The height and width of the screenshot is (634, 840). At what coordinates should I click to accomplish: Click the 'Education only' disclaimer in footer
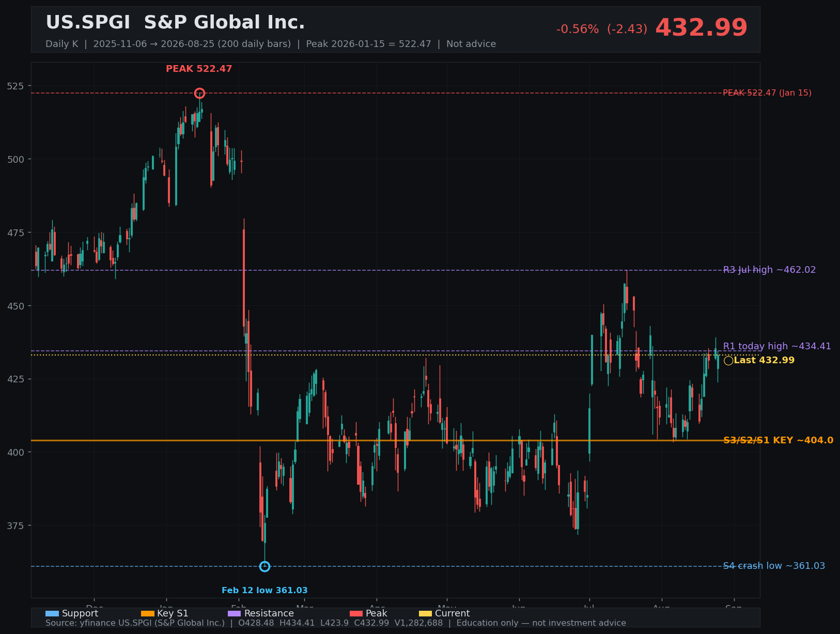coord(541,623)
